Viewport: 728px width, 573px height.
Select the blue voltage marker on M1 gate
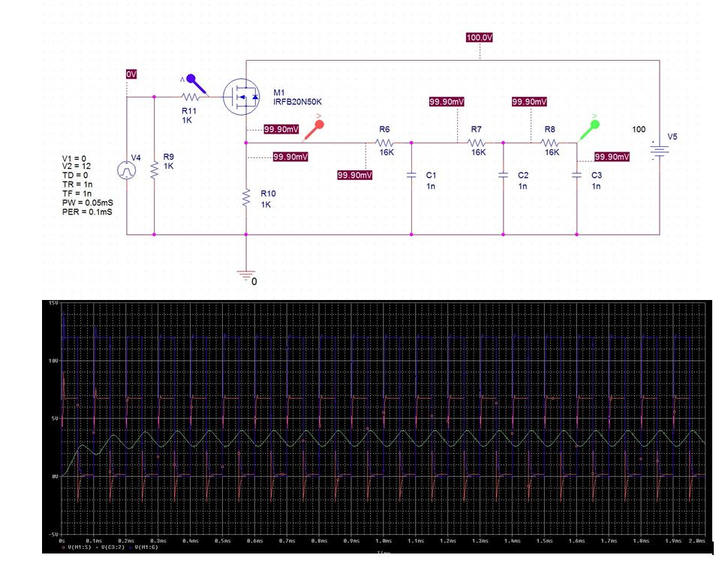tap(192, 79)
